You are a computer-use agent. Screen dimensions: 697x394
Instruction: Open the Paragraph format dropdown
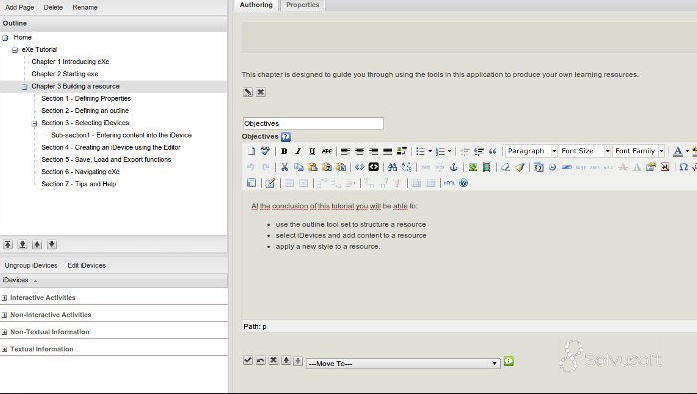[531, 151]
